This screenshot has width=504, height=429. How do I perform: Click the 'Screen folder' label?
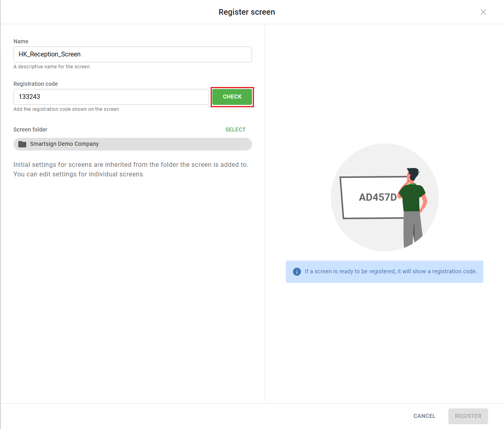30,129
